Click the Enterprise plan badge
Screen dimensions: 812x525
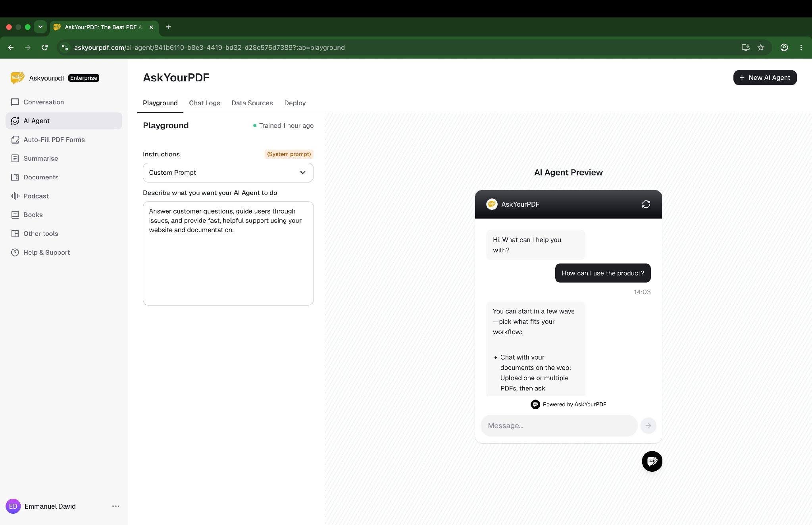click(84, 78)
